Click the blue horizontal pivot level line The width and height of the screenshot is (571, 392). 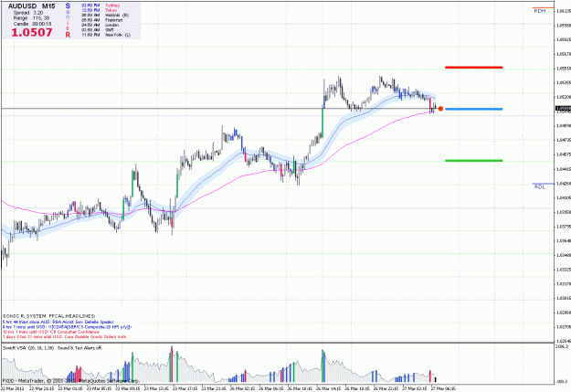pyautogui.click(x=474, y=109)
